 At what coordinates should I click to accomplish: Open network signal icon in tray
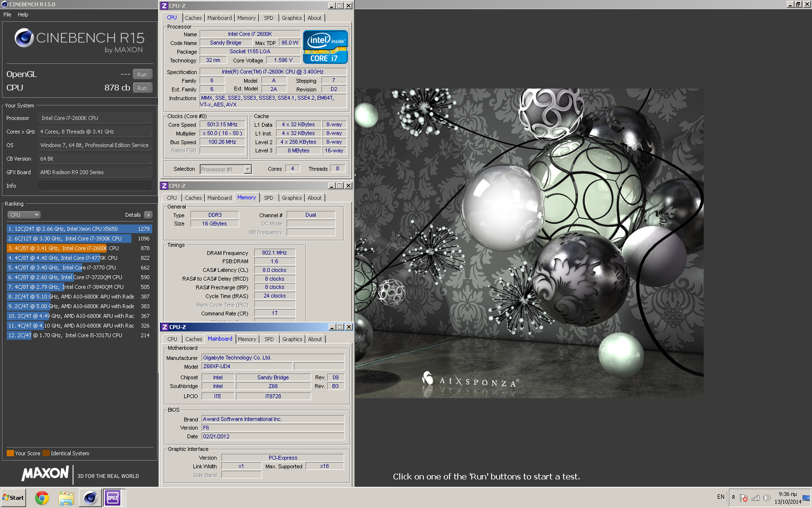pos(755,498)
